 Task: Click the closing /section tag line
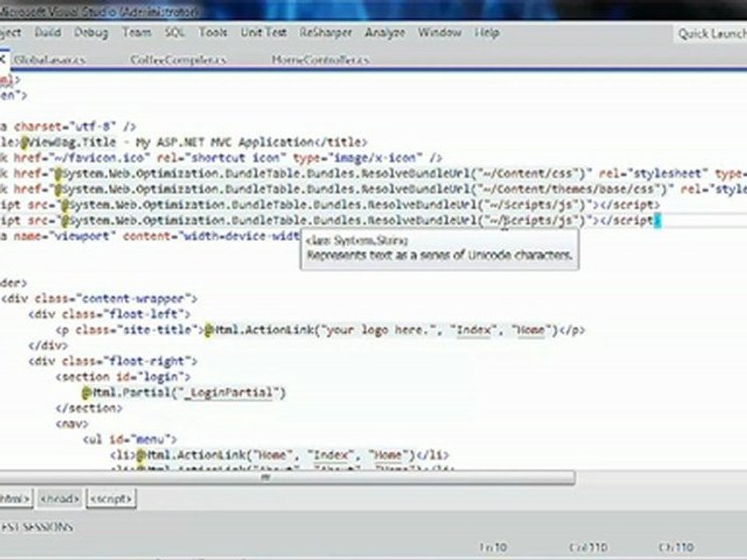coord(89,408)
